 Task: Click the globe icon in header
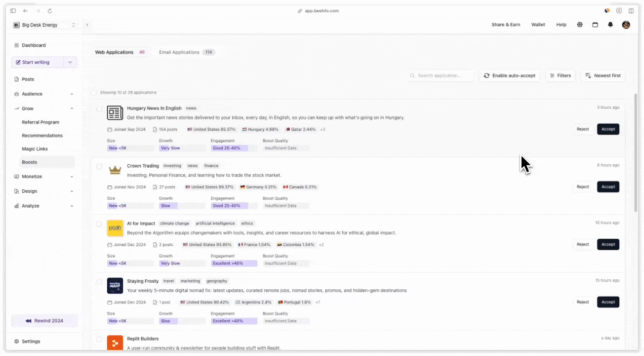[580, 25]
